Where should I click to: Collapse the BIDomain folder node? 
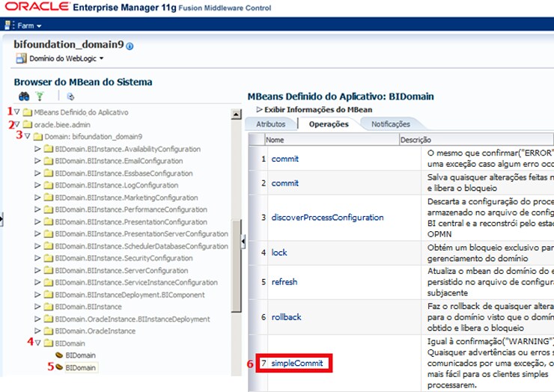point(37,343)
